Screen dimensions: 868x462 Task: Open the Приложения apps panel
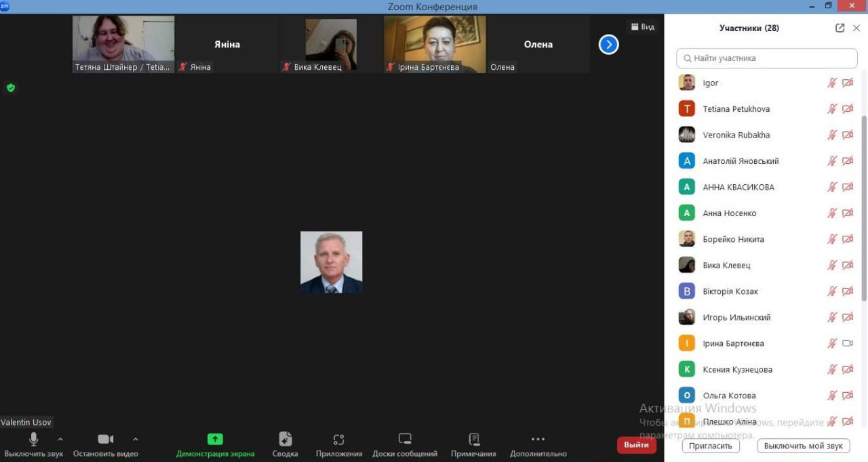tap(339, 440)
